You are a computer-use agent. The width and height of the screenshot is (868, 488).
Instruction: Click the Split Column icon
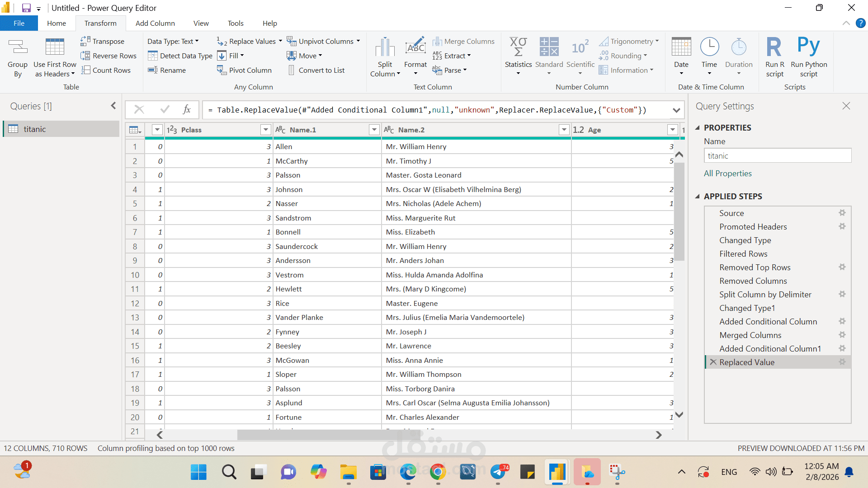coord(385,47)
